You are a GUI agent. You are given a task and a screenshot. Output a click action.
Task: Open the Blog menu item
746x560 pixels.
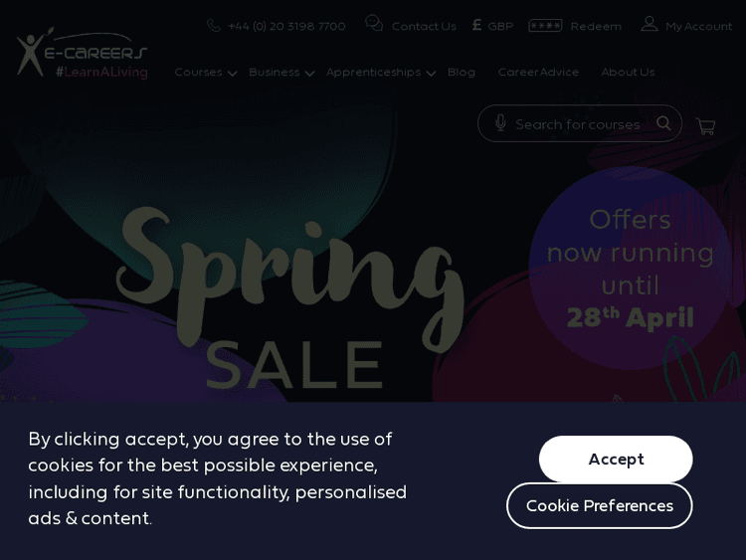click(x=461, y=72)
